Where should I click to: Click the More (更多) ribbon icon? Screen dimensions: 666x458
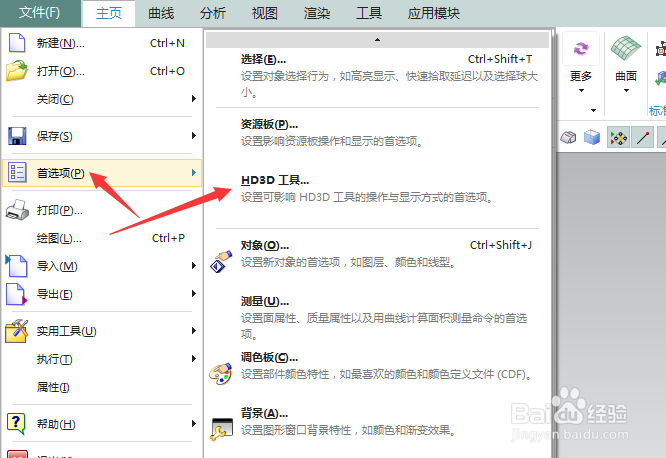click(581, 49)
